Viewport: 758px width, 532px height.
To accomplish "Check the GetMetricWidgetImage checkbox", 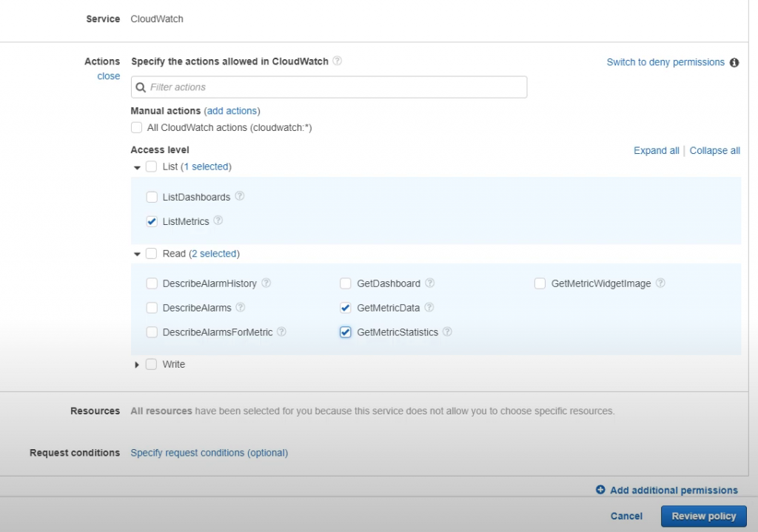I will tap(540, 283).
